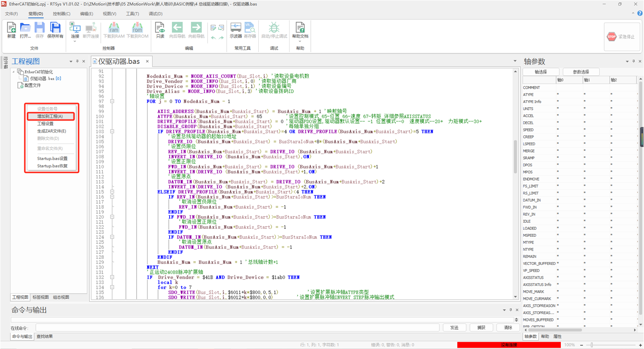Click the 断开连接 disconnect icon
Image resolution: width=644 pixels, height=349 pixels.
(x=91, y=28)
